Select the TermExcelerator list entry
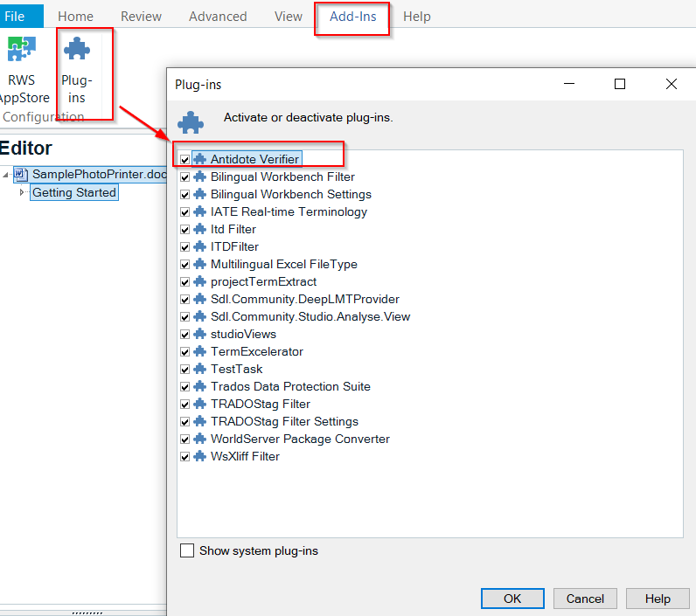 (257, 351)
